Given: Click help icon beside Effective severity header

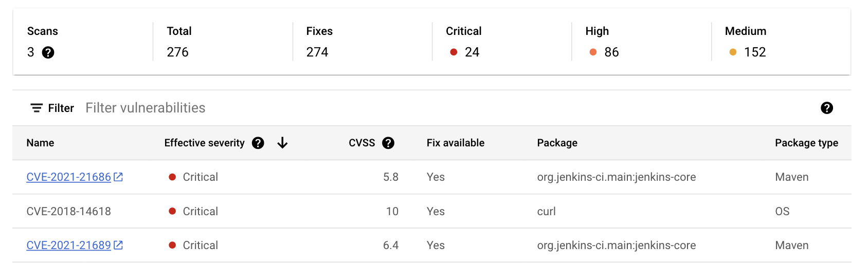Looking at the screenshot, I should pyautogui.click(x=258, y=143).
